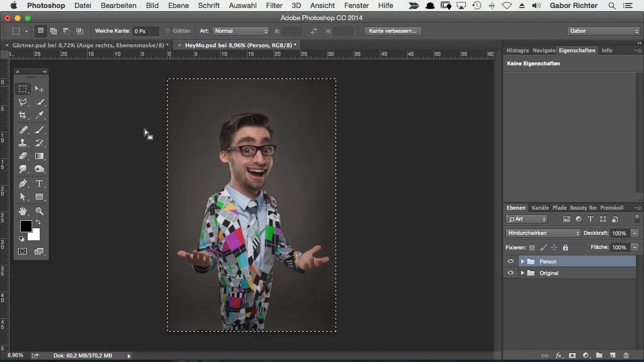This screenshot has height=362, width=644.
Task: Add a layer mask
Action: pos(572,355)
